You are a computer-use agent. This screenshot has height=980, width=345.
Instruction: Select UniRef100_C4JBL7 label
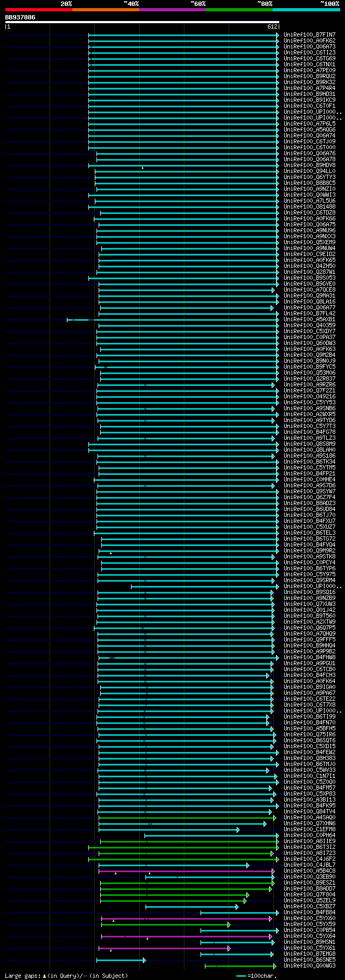pos(309,865)
